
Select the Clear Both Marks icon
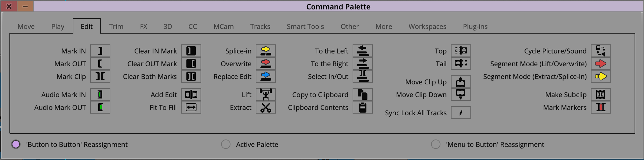(x=191, y=76)
